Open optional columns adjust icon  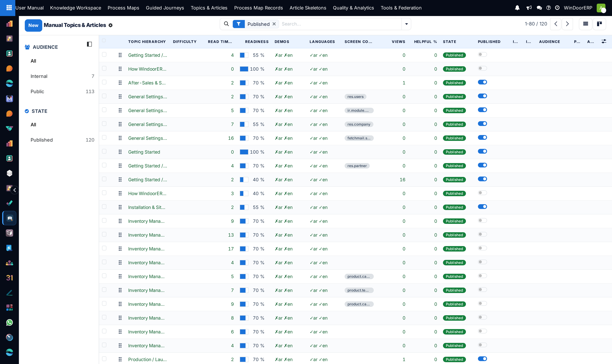tap(604, 41)
